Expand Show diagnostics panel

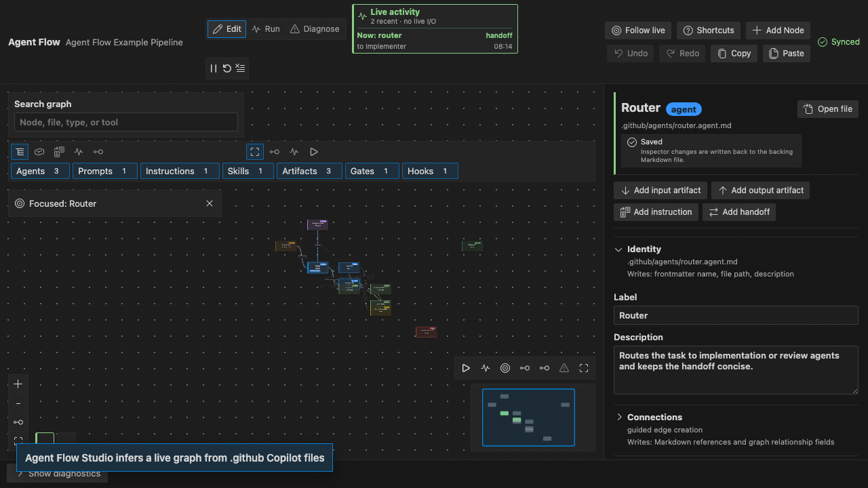point(58,473)
